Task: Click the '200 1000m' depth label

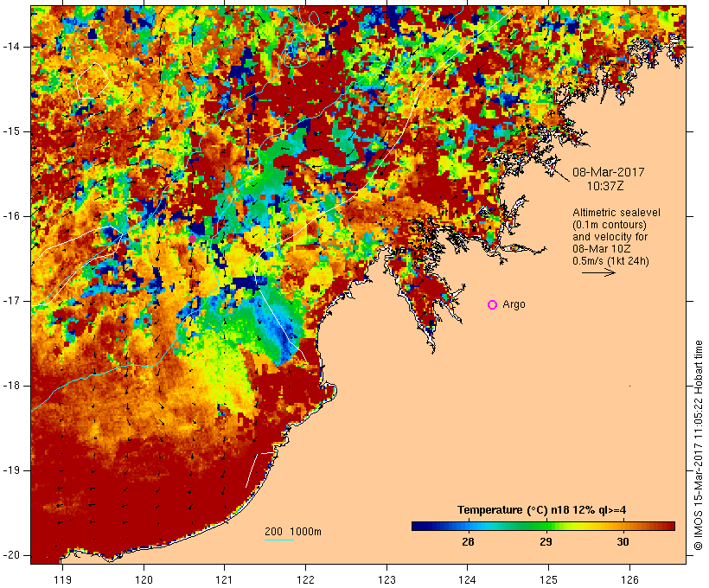Action: tap(293, 532)
